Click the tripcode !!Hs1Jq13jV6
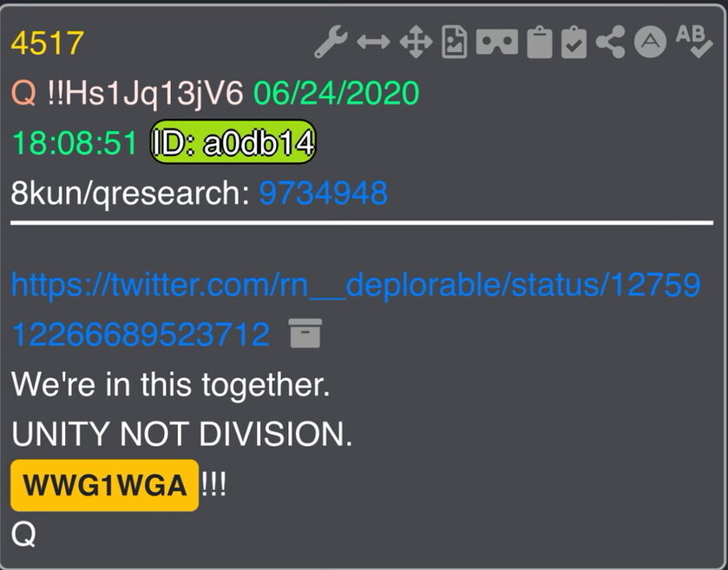Image resolution: width=728 pixels, height=570 pixels. tap(145, 94)
